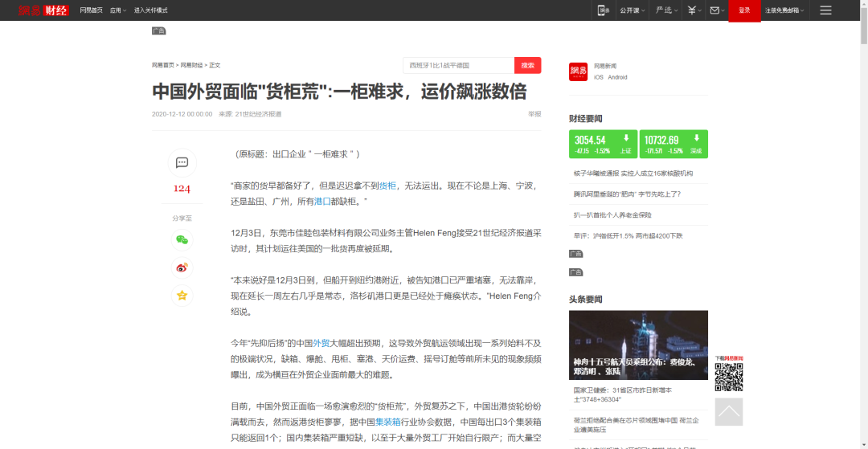Viewport: 868px width, 449px height.
Task: Click 网易财经 in the breadcrumb
Action: pos(191,65)
